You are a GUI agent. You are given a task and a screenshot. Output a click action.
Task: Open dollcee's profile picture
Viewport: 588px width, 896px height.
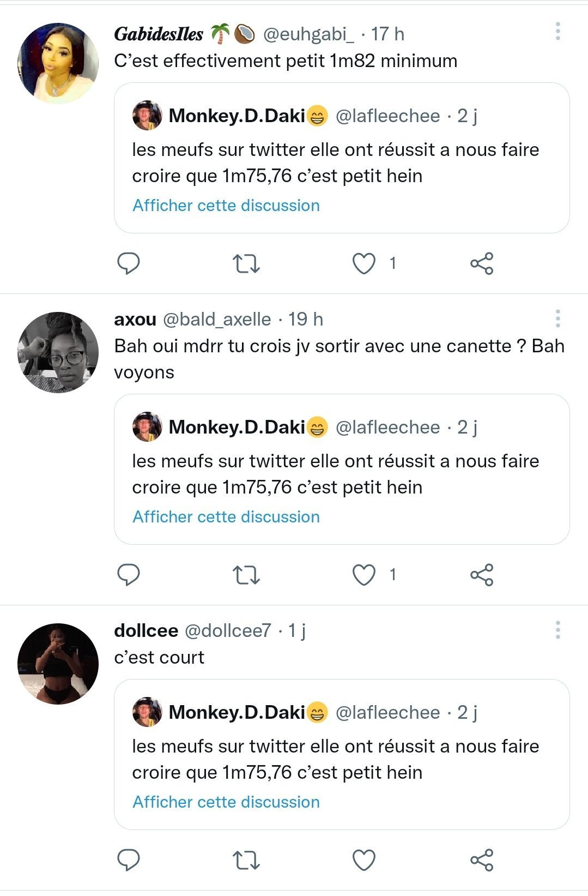[x=58, y=664]
